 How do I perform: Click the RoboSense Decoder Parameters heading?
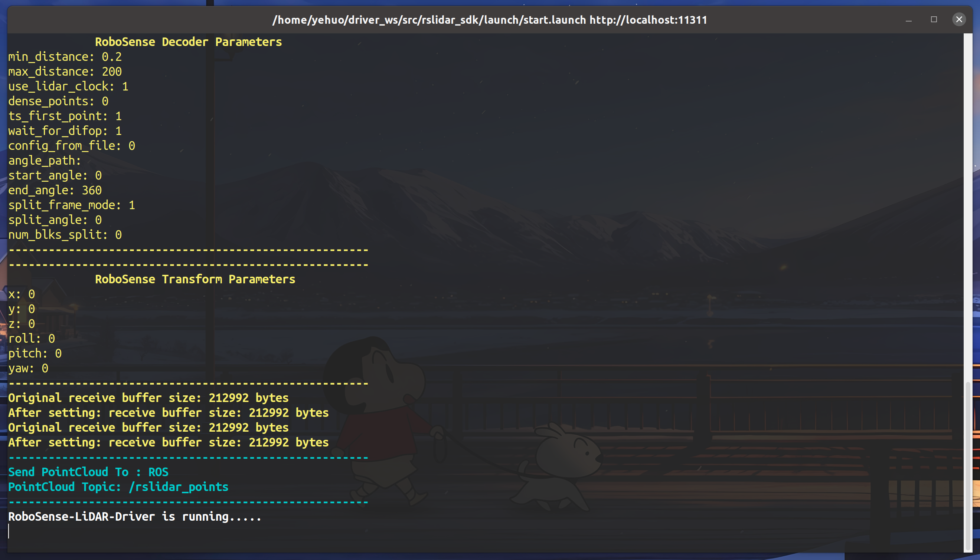pos(188,42)
